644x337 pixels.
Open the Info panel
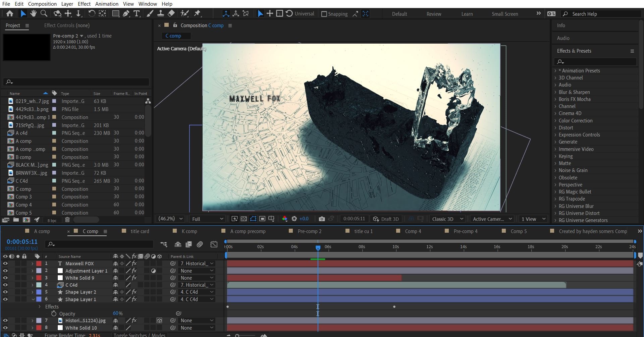tap(561, 25)
